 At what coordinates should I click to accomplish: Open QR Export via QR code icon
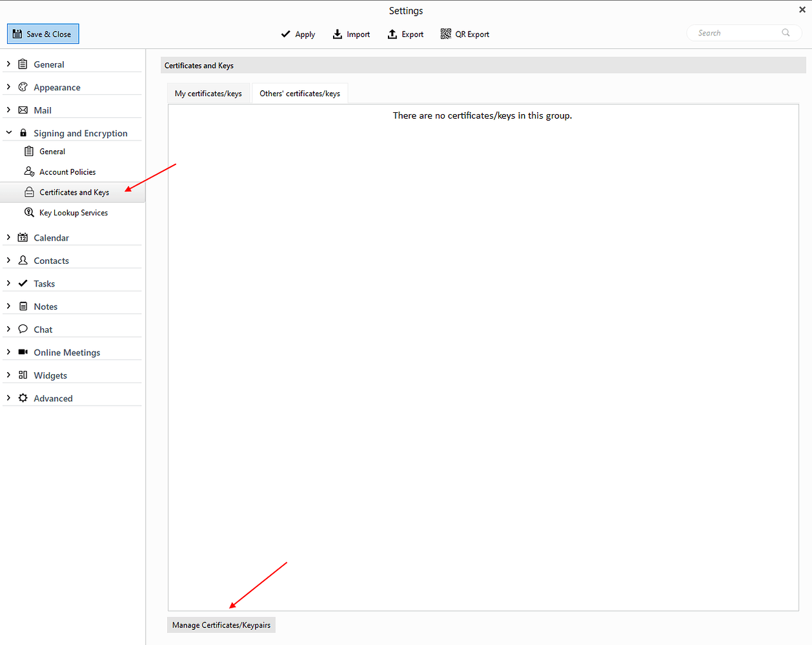pyautogui.click(x=445, y=34)
